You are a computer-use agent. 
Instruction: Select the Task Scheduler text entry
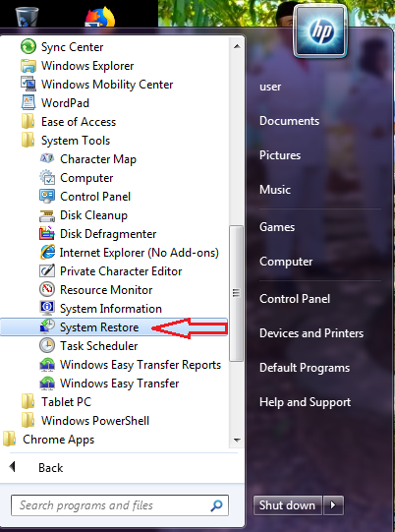click(98, 346)
